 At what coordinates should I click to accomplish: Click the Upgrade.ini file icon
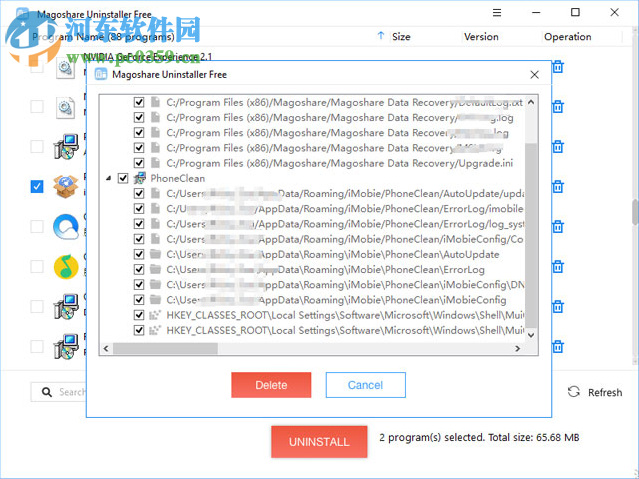[x=155, y=163]
